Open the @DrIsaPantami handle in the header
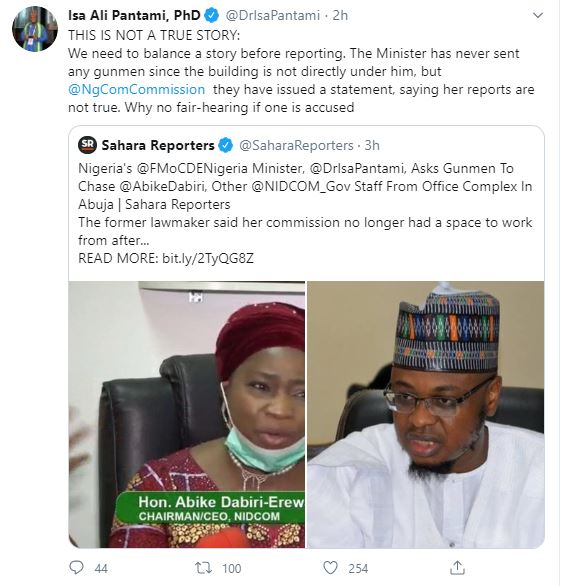The height and width of the screenshot is (586, 563). 273,16
